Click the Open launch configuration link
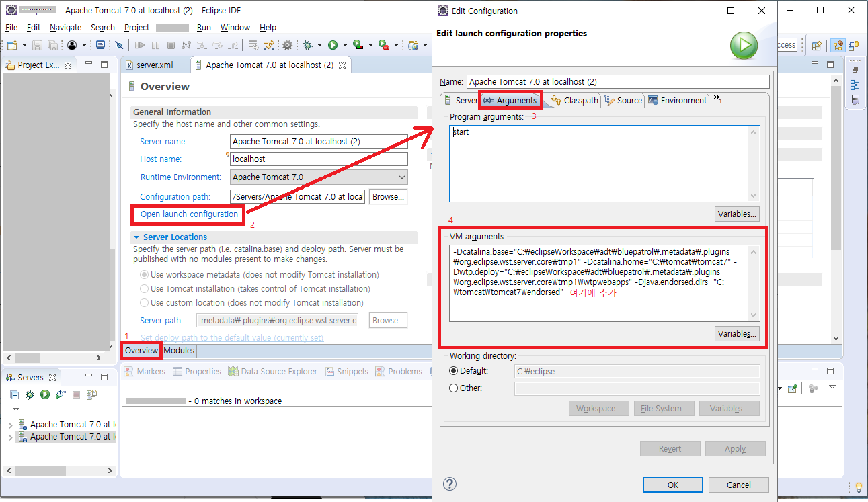Screen dimensions: 868x502 coord(189,214)
